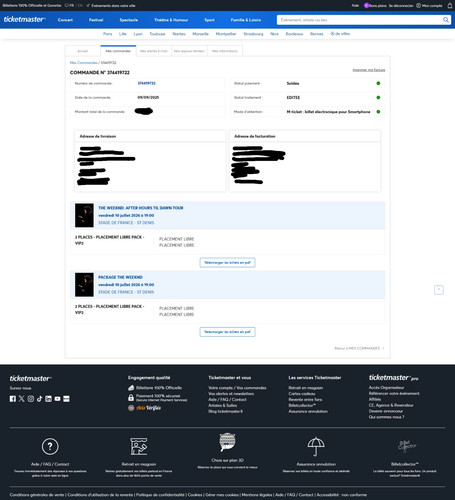The width and height of the screenshot is (455, 500).
Task: Click Mentions légales footer link
Action: pos(257,495)
